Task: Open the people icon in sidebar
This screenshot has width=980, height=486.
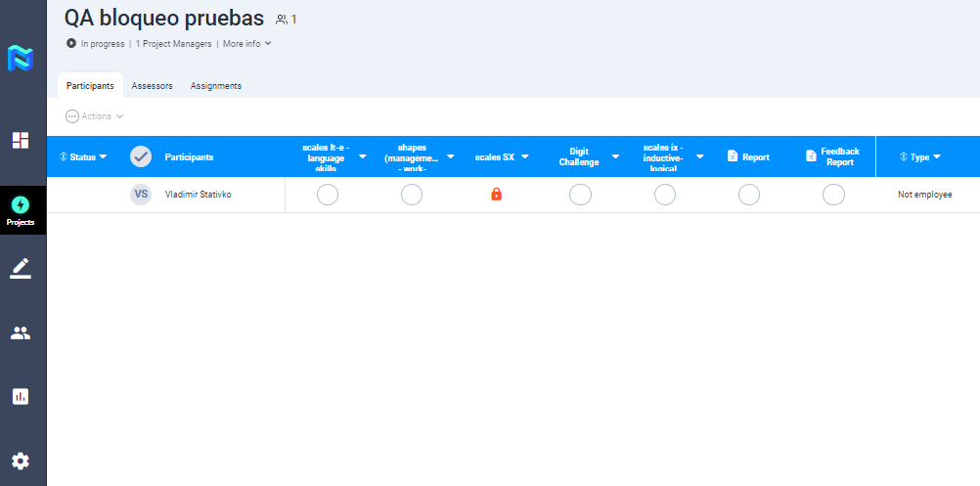Action: [21, 332]
